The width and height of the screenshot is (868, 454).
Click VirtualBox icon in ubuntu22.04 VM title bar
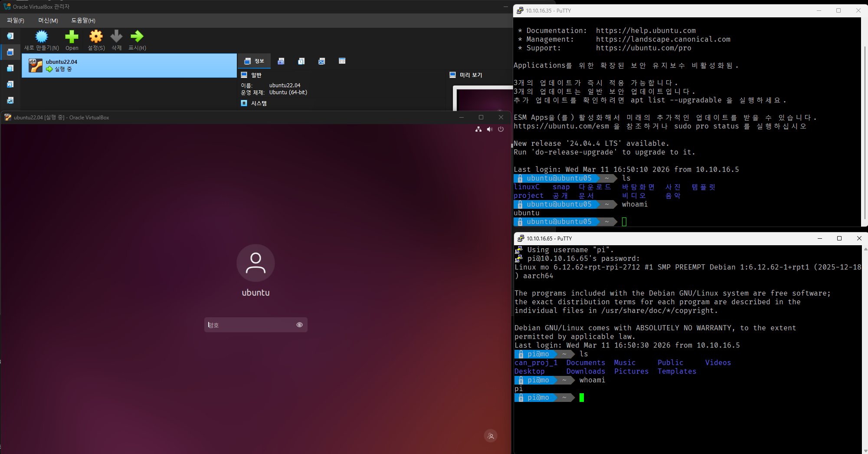click(7, 117)
